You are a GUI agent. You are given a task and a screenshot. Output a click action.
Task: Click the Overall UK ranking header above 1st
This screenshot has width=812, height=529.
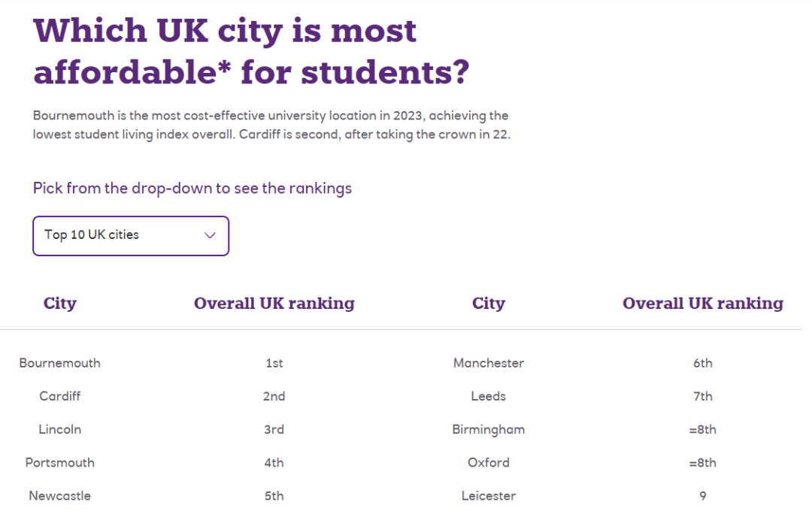[274, 304]
